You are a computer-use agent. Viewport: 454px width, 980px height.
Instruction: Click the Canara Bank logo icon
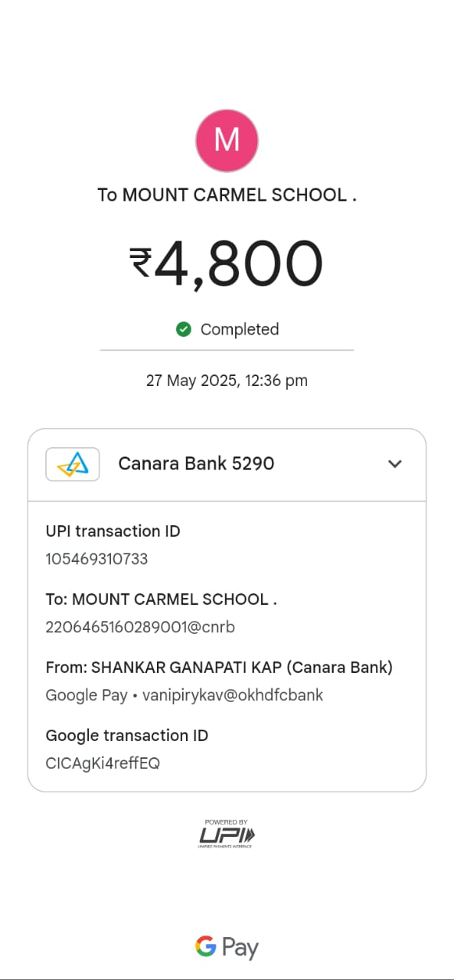tap(73, 464)
